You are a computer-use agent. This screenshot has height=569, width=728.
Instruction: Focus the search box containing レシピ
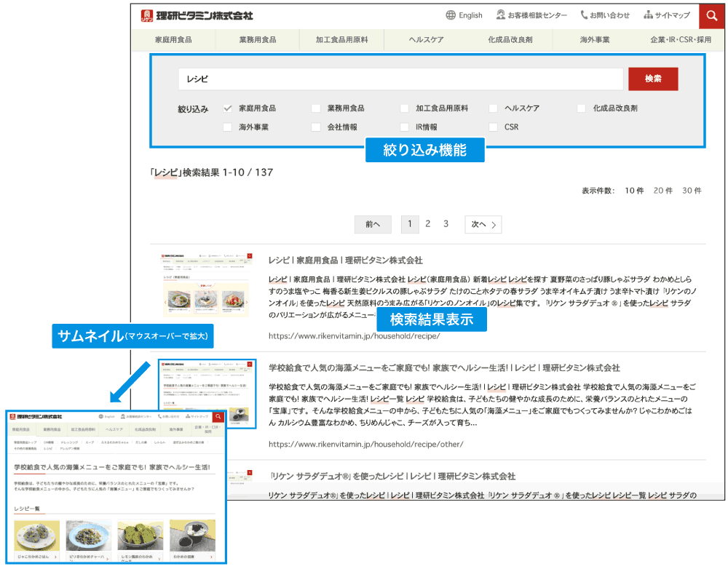[x=400, y=79]
